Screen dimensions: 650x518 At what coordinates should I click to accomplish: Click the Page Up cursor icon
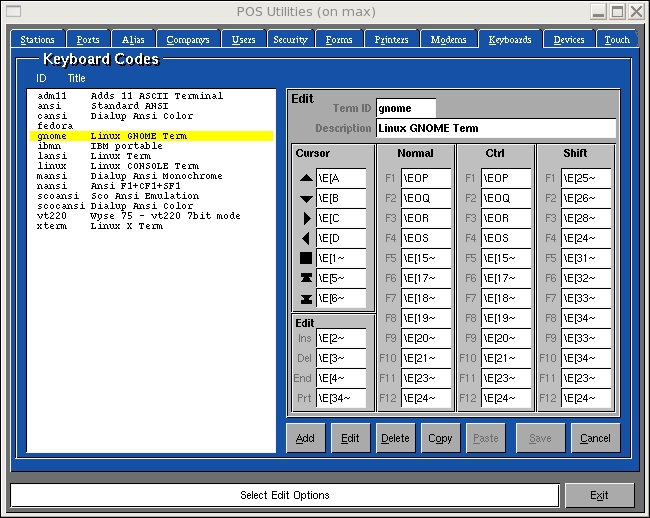click(x=306, y=278)
